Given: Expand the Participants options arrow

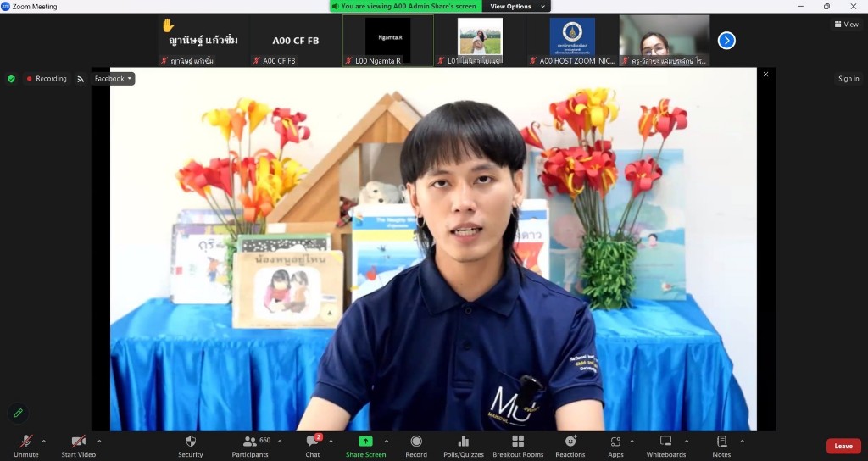Looking at the screenshot, I should pos(280,441).
